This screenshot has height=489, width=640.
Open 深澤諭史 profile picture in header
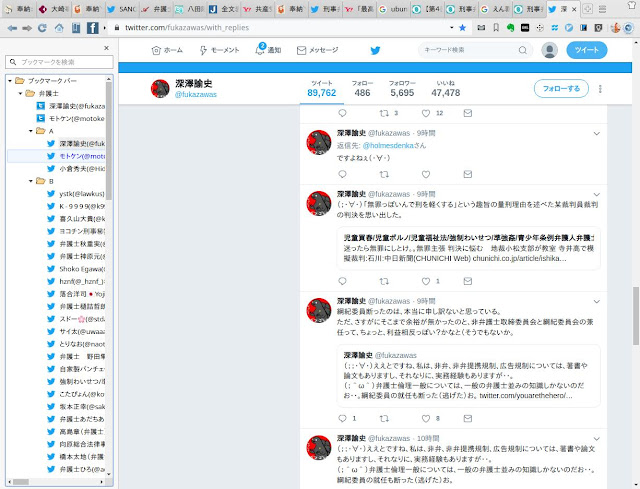coord(160,89)
